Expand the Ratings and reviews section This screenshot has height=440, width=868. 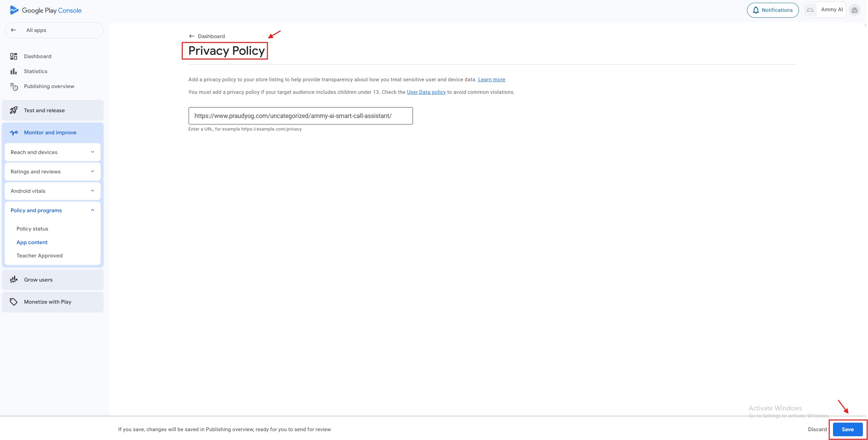tap(53, 172)
